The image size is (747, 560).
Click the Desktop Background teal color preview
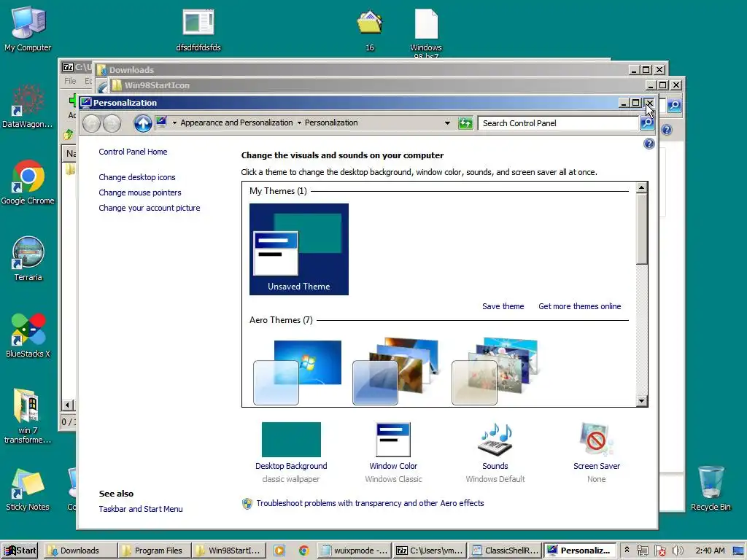tap(291, 440)
